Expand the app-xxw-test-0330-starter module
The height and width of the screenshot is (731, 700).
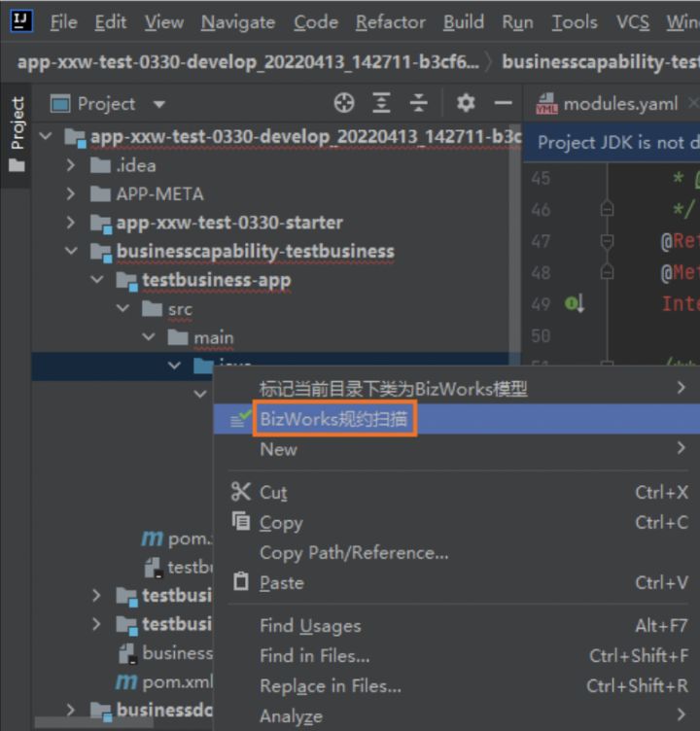point(71,223)
